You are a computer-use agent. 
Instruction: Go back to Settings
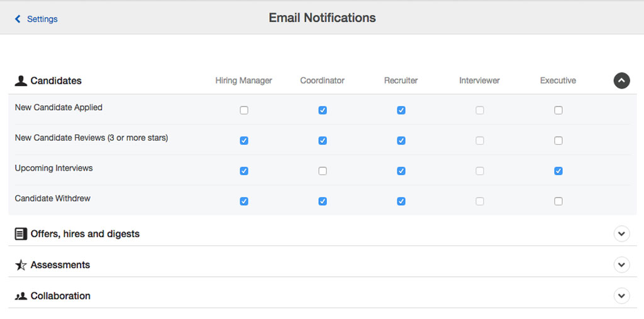42,19
